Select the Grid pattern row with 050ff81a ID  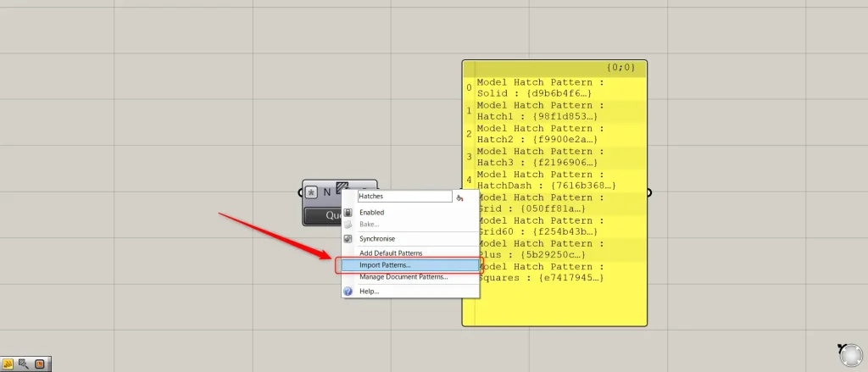563,203
